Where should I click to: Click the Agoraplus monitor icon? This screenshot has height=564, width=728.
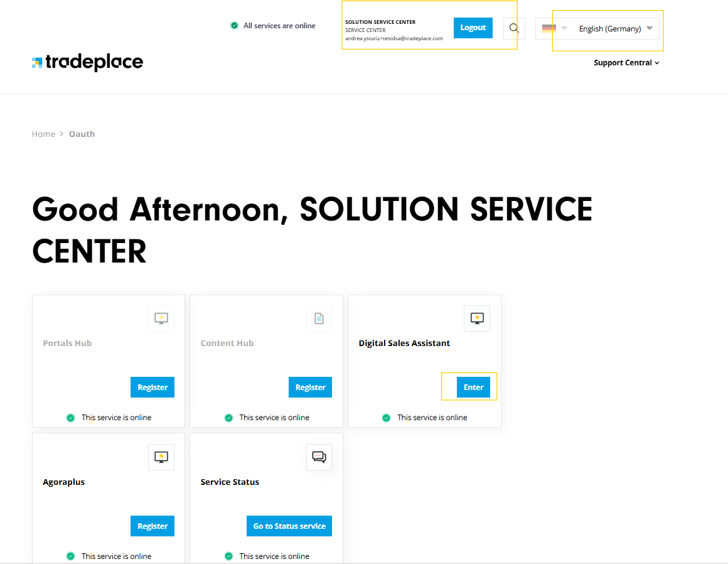161,457
